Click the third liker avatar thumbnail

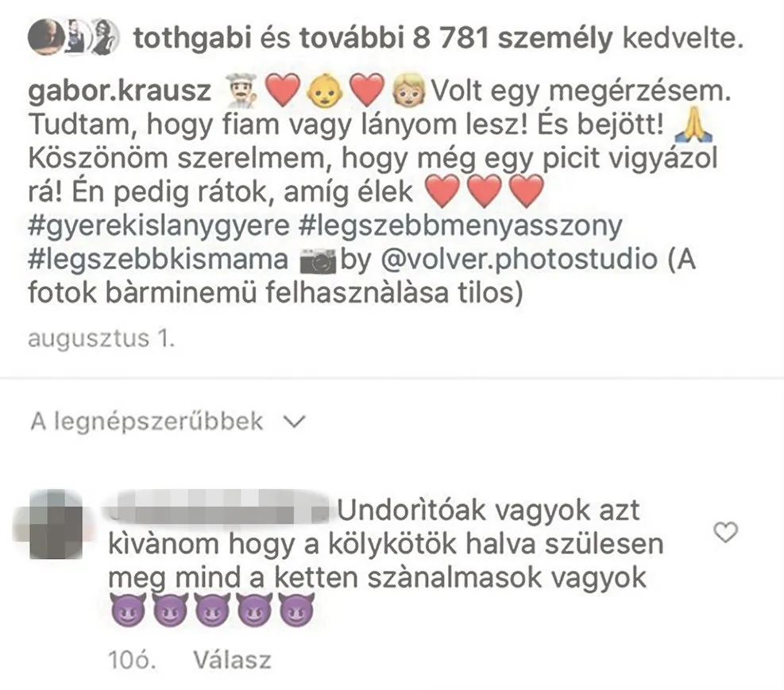point(106,37)
